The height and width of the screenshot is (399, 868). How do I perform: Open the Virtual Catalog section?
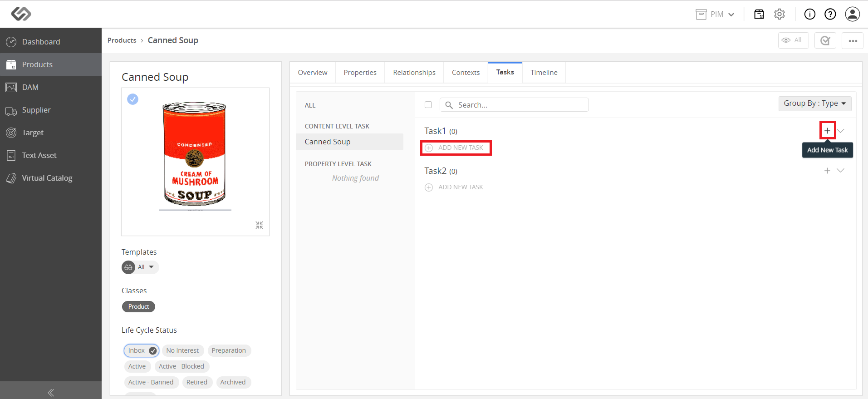pos(51,178)
